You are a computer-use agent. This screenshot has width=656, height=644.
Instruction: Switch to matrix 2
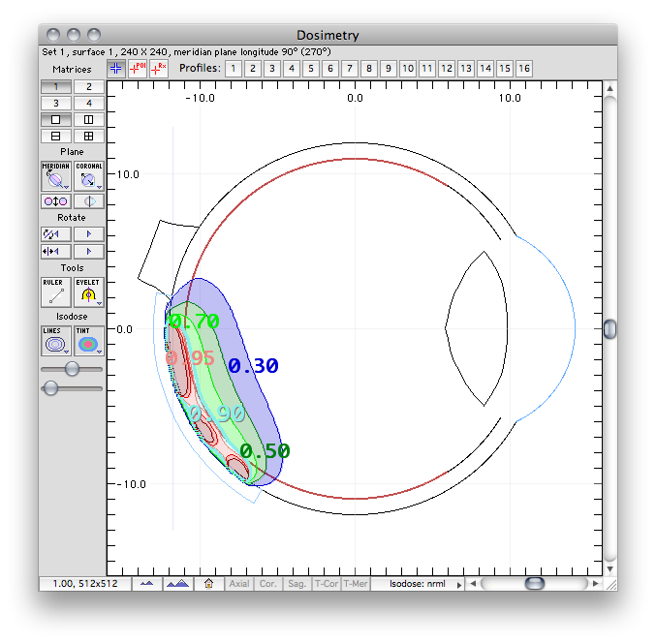pos(89,86)
